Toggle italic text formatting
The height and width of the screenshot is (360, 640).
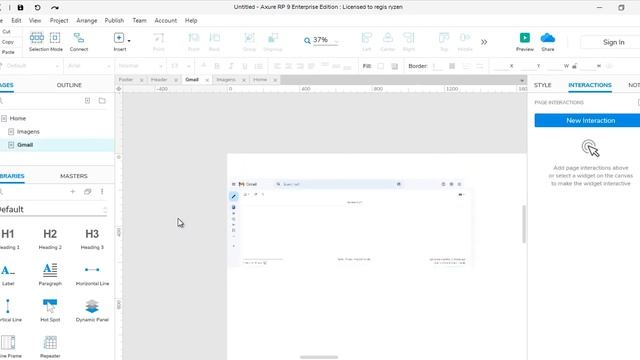coord(231,66)
